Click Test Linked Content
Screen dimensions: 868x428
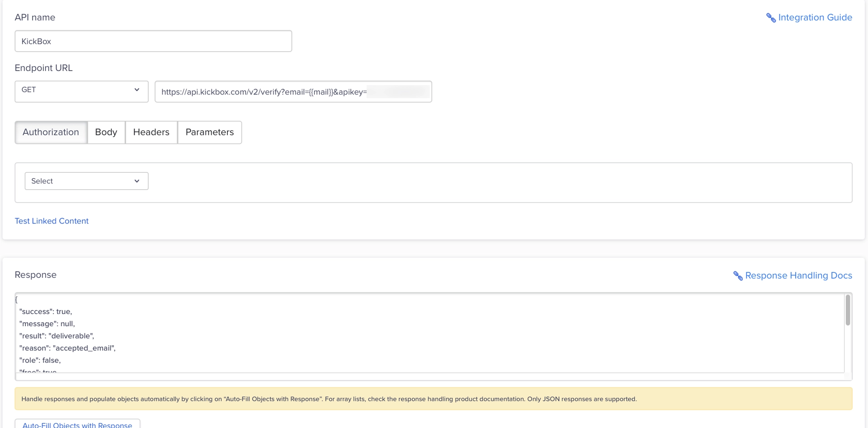coord(52,221)
